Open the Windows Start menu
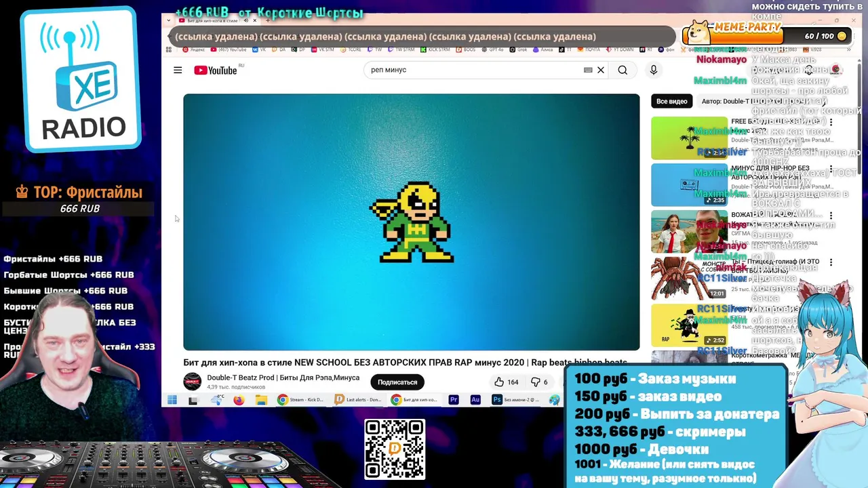 (x=172, y=400)
